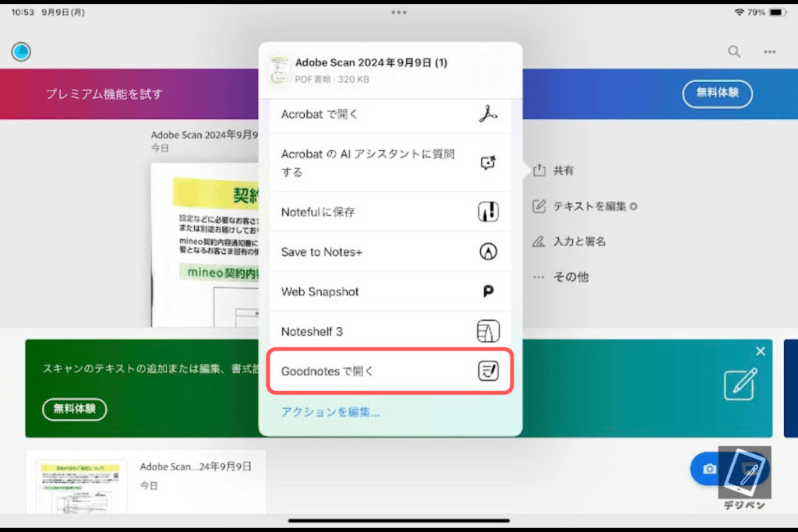The width and height of the screenshot is (798, 532).
Task: Close the green promo card
Action: coord(761,351)
